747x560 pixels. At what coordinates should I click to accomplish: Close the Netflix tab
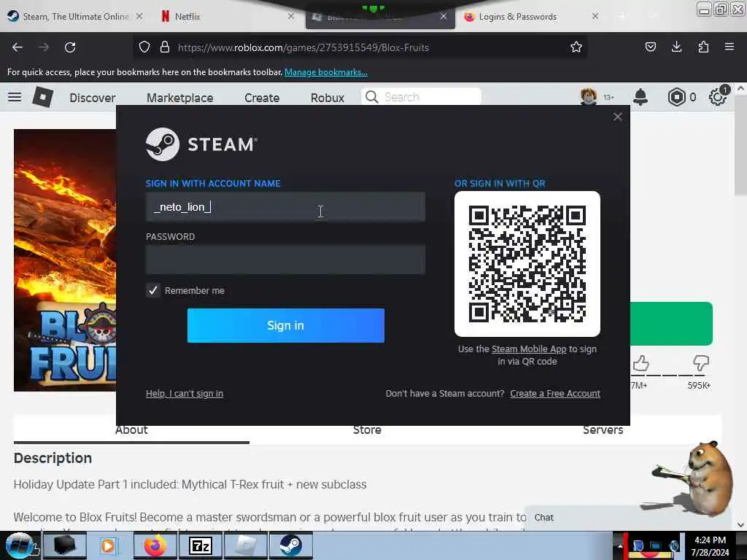[x=291, y=16]
